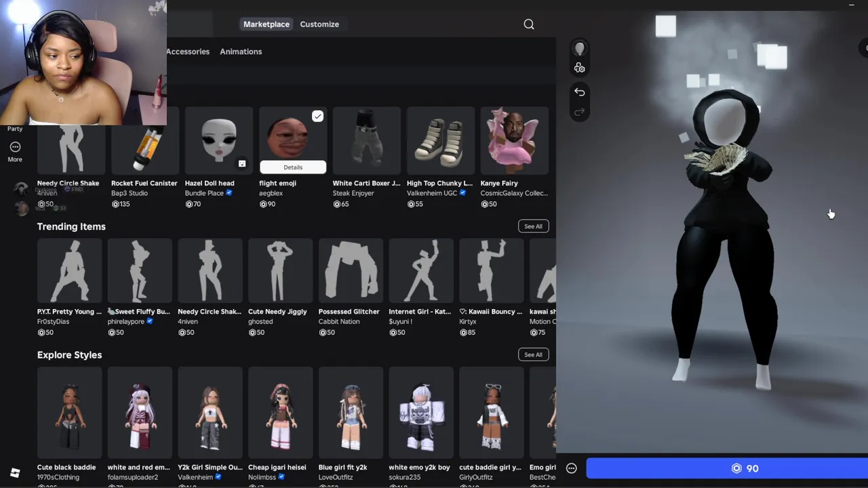868x488 pixels.
Task: Open the options icon beside buy bar
Action: point(572,468)
